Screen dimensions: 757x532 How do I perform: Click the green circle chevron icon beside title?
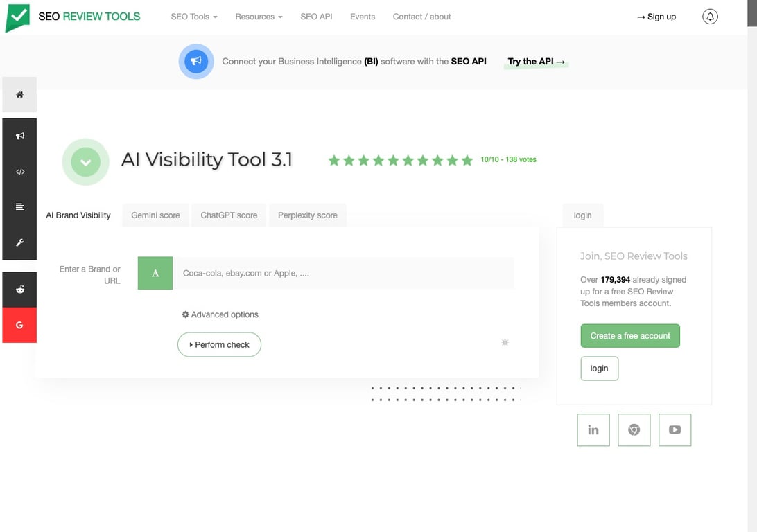(85, 162)
